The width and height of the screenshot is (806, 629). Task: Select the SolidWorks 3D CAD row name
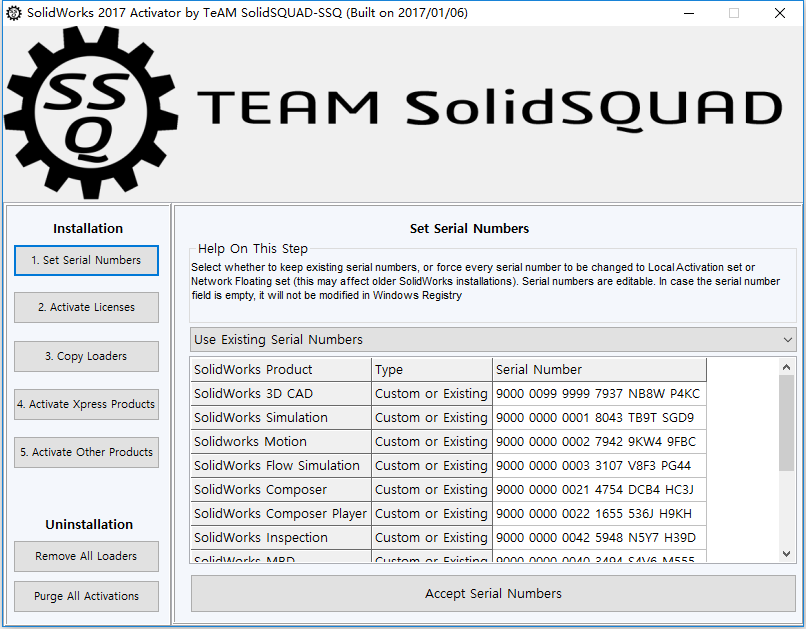point(281,394)
